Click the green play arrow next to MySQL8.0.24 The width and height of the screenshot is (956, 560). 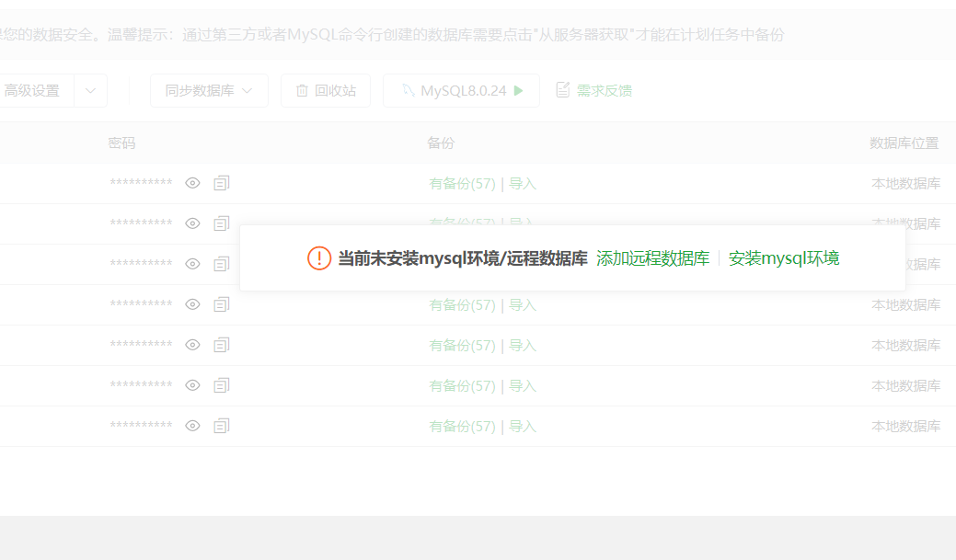(518, 90)
